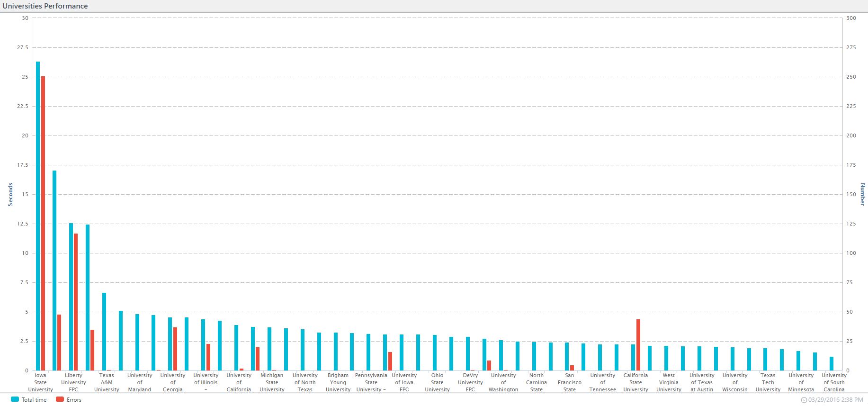Click the 'West Virginia University' axis label

point(669,382)
